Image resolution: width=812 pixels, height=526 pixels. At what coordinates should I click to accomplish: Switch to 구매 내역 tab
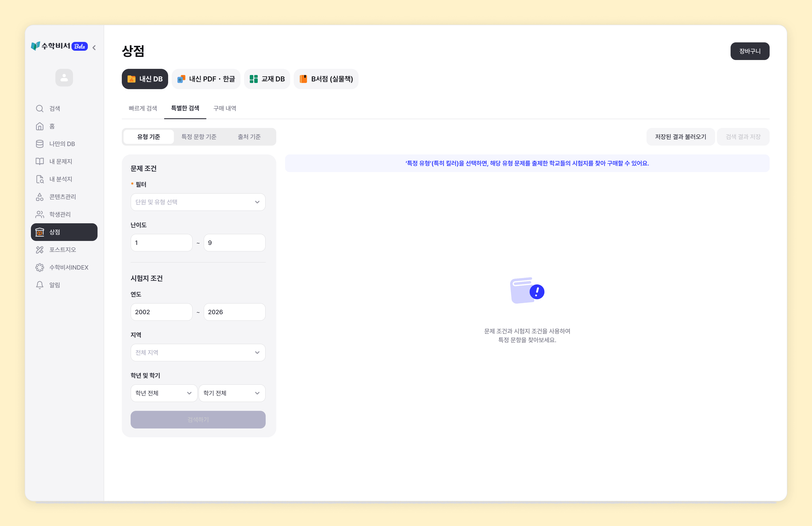pyautogui.click(x=224, y=108)
